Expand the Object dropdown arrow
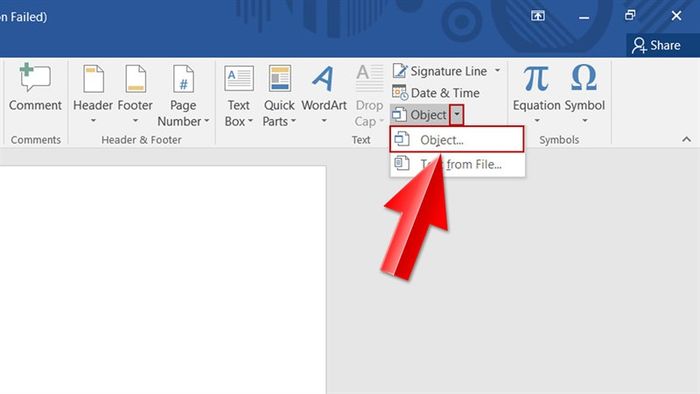The width and height of the screenshot is (700, 394). (x=457, y=115)
